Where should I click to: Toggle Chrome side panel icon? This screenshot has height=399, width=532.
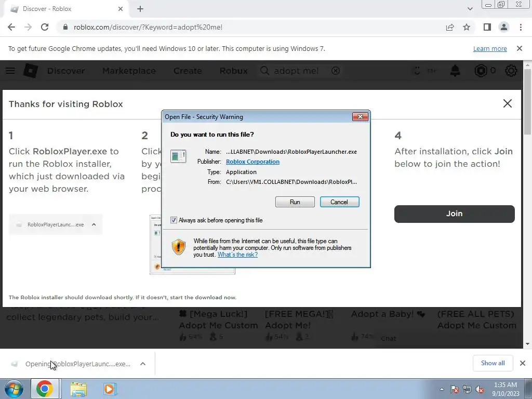pyautogui.click(x=487, y=27)
